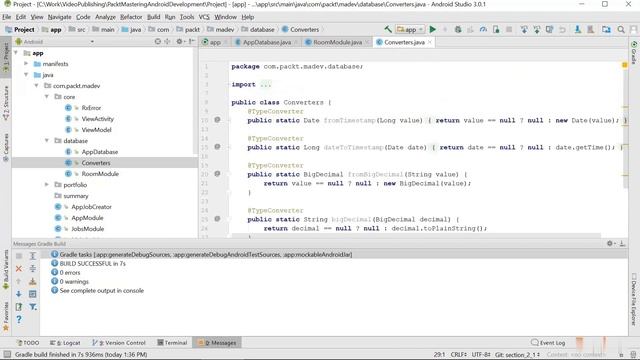Click next message down arrow
The image size is (640, 360).
(x=19, y=294)
